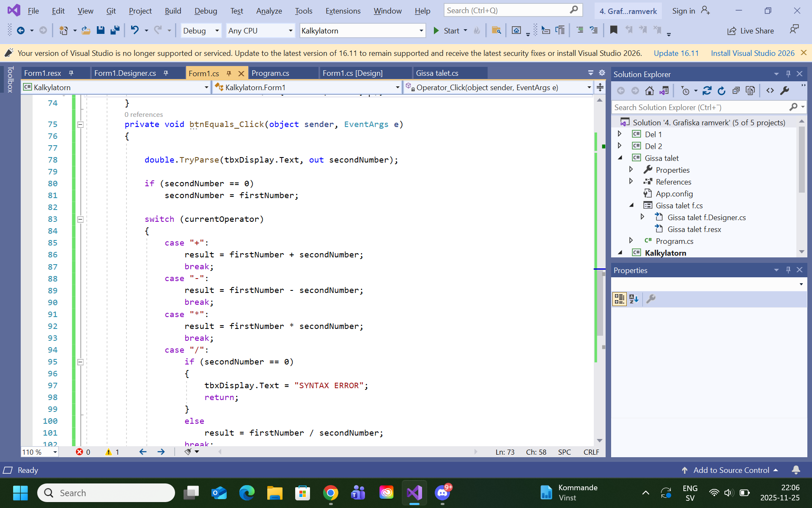Unpin the Form1.cs tab
Screen dimensions: 812x508
tap(228, 73)
